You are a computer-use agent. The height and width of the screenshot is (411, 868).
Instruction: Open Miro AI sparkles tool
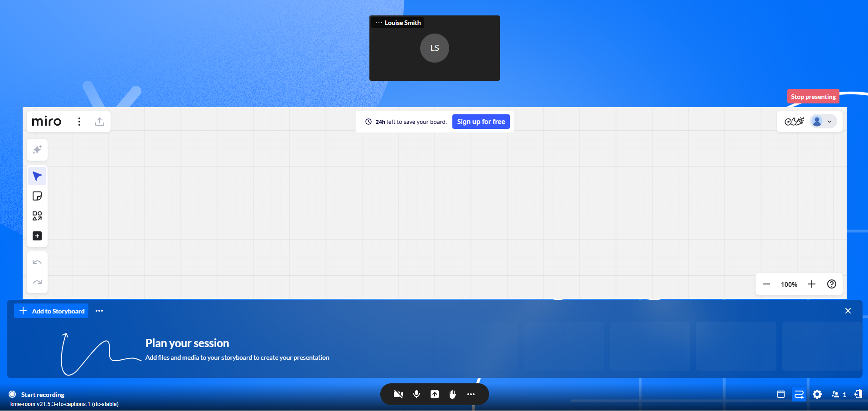37,150
